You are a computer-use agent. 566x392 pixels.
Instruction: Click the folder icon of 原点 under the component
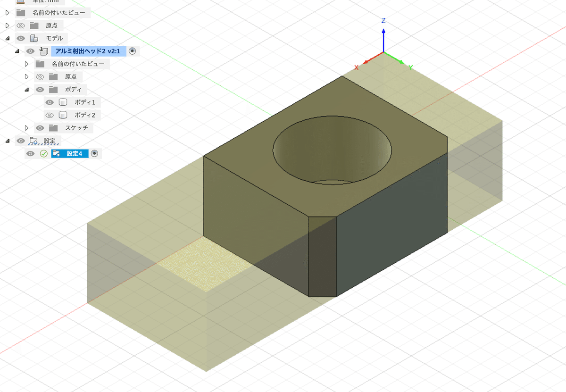click(53, 76)
